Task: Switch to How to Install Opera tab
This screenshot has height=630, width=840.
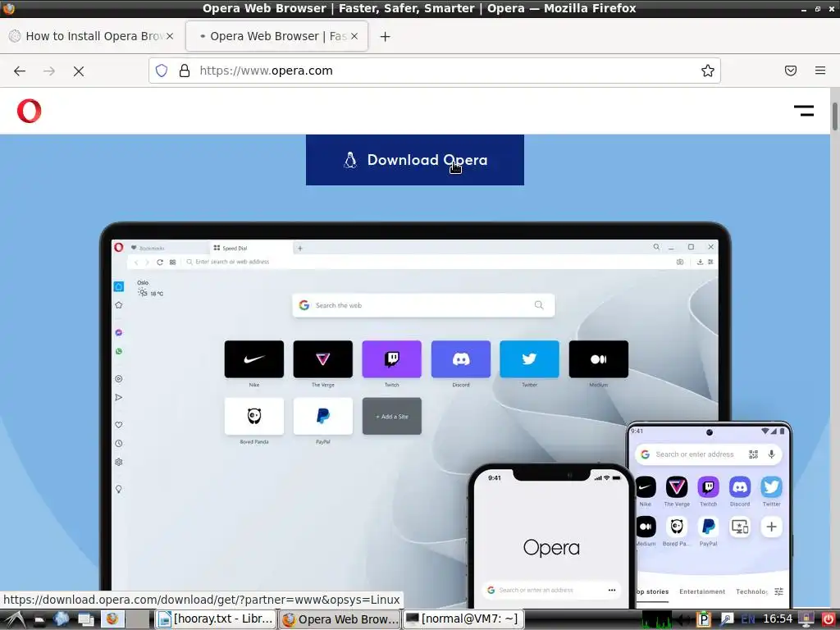Action: (91, 36)
